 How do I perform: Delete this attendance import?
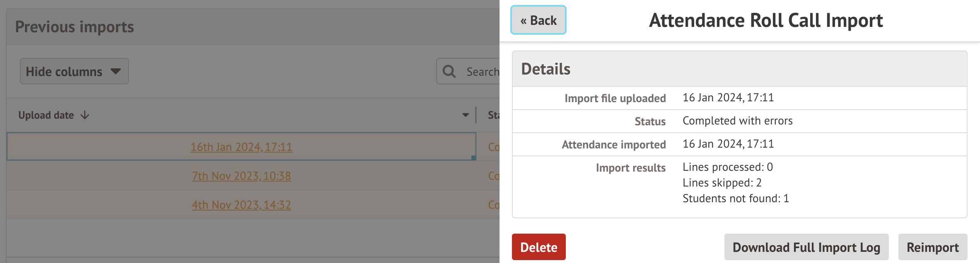click(538, 247)
